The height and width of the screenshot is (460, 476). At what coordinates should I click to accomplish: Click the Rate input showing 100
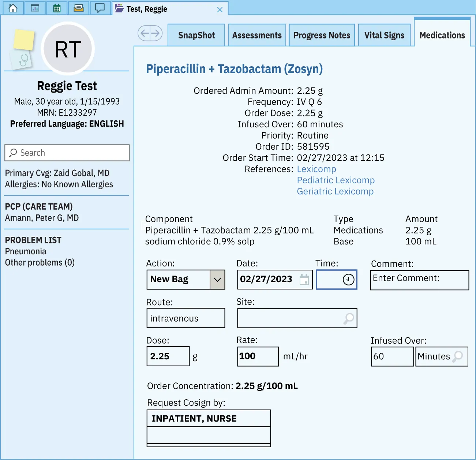coord(258,356)
